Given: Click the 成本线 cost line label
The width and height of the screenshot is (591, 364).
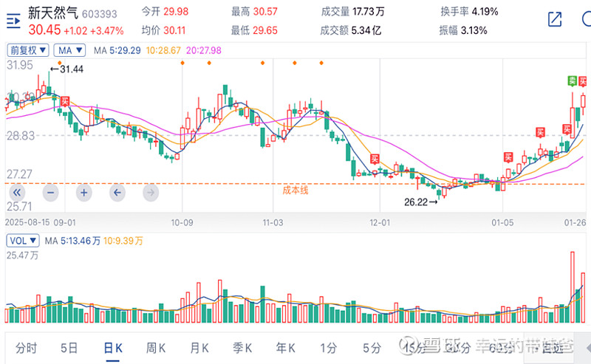Looking at the screenshot, I should [294, 190].
